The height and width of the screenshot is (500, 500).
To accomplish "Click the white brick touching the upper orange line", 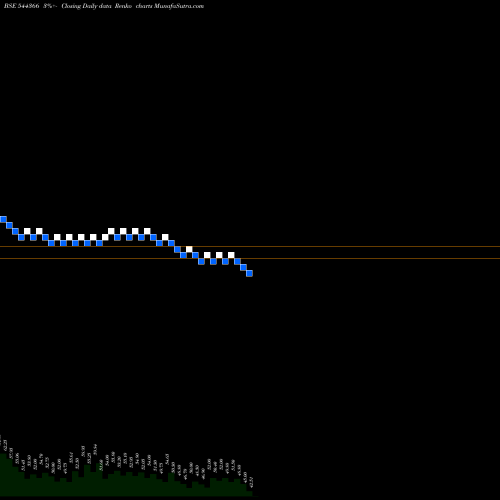I will [189, 249].
